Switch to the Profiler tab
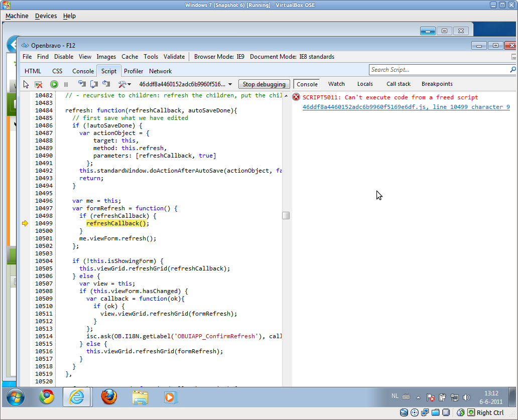The width and height of the screenshot is (518, 420). pos(134,71)
